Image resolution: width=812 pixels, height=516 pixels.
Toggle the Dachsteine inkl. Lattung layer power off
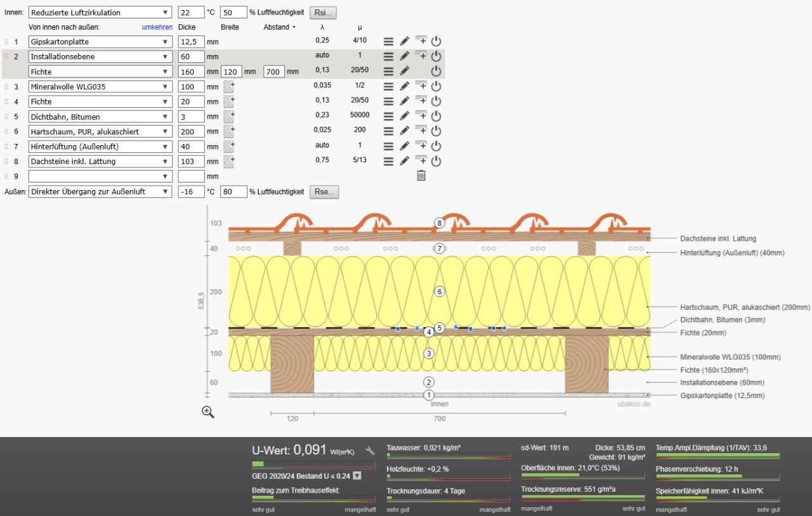(436, 161)
